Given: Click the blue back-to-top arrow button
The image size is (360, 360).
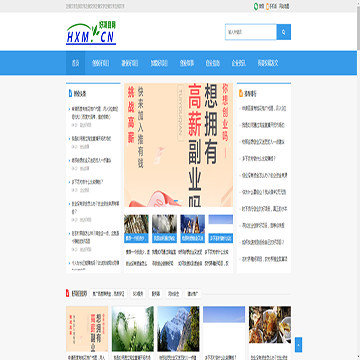Looking at the screenshot, I should [x=299, y=345].
